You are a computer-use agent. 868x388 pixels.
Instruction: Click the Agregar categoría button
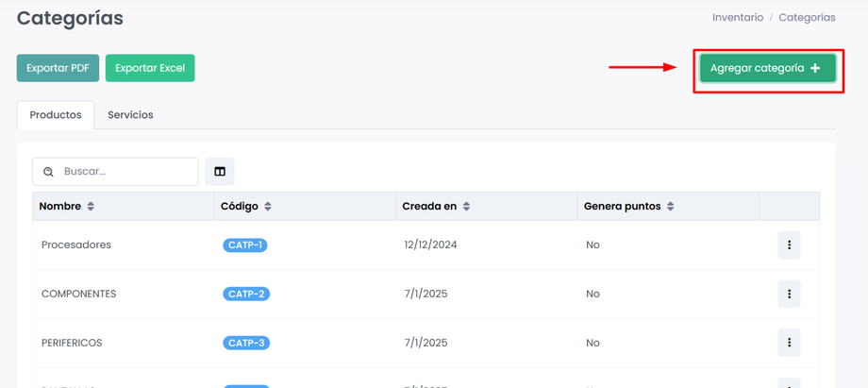[767, 68]
